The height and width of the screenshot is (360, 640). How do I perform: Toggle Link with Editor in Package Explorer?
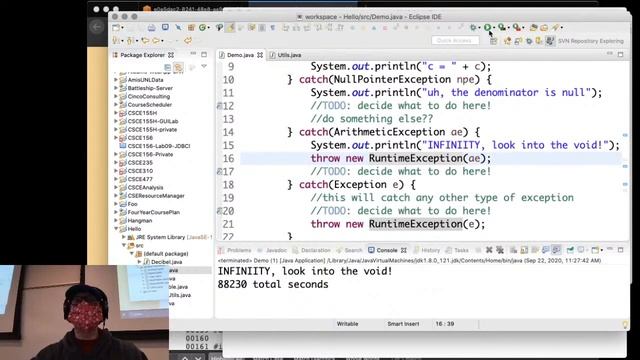[178, 67]
